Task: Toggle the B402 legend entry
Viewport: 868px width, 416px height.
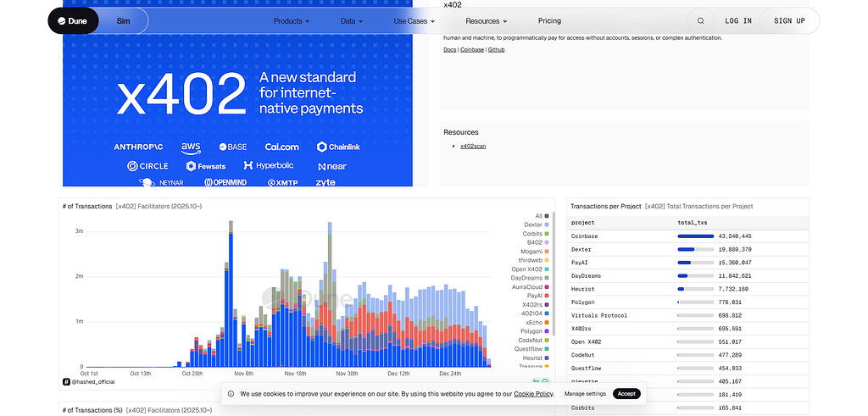Action: coord(537,242)
